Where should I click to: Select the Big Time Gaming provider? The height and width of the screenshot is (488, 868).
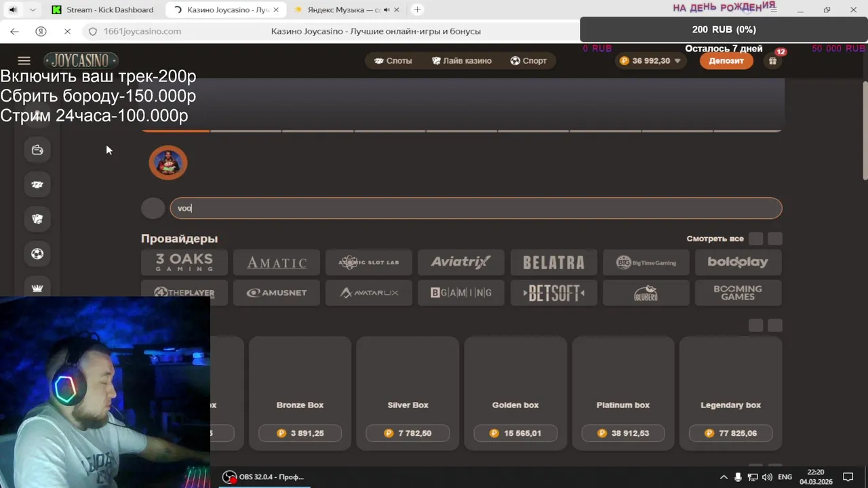(646, 262)
